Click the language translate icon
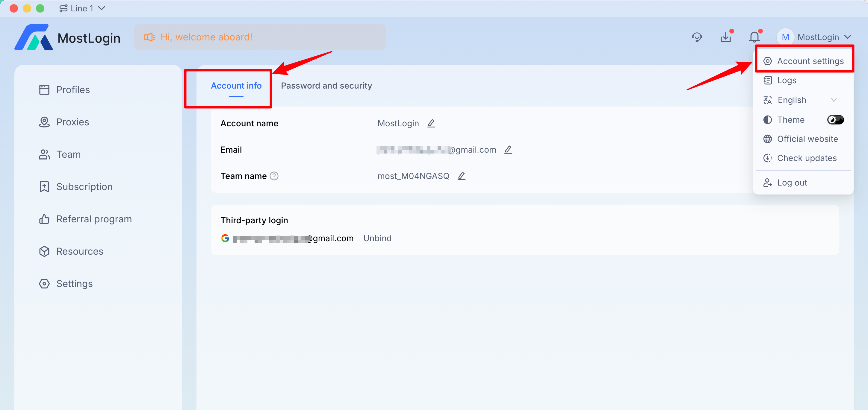868x410 pixels. coord(768,100)
